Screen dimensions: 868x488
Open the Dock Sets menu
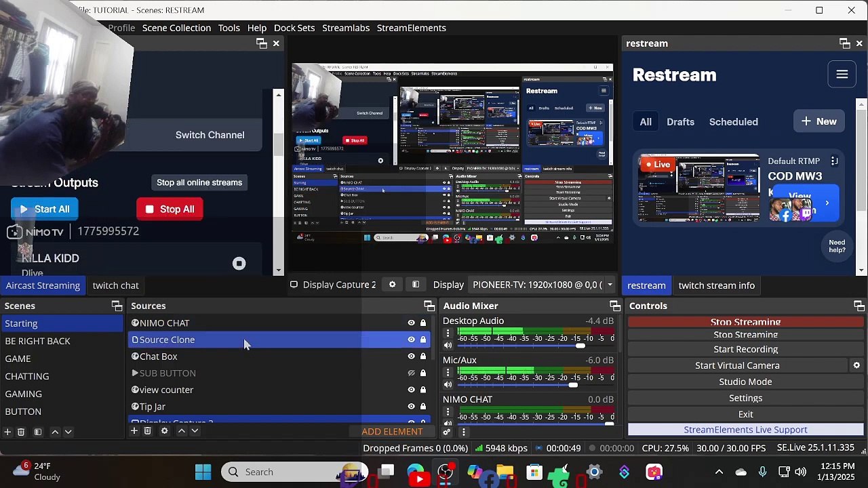point(294,28)
